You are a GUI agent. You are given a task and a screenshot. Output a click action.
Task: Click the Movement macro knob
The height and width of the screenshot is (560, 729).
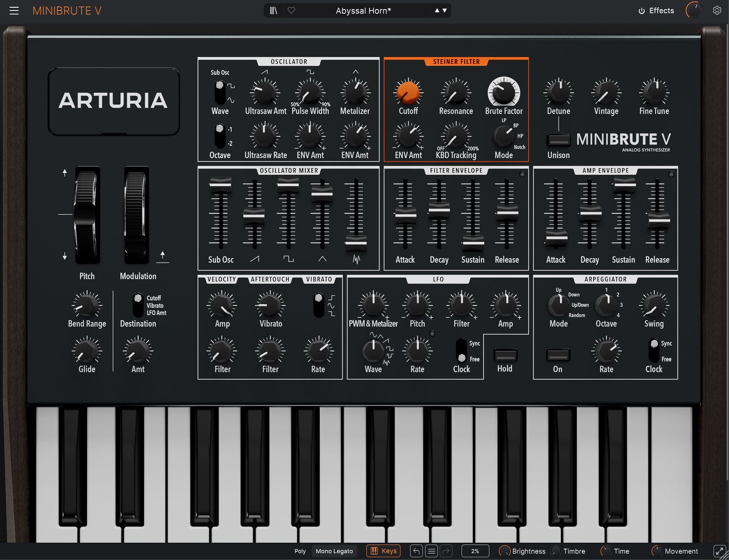[657, 551]
